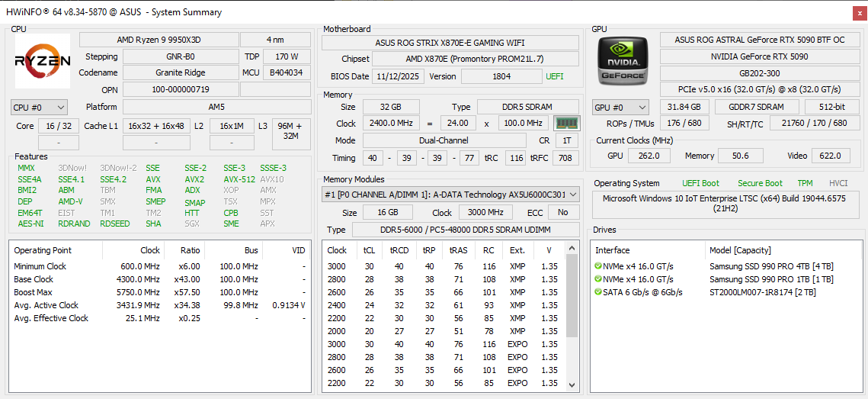Click the GDDR7 SDRAM field

point(757,107)
